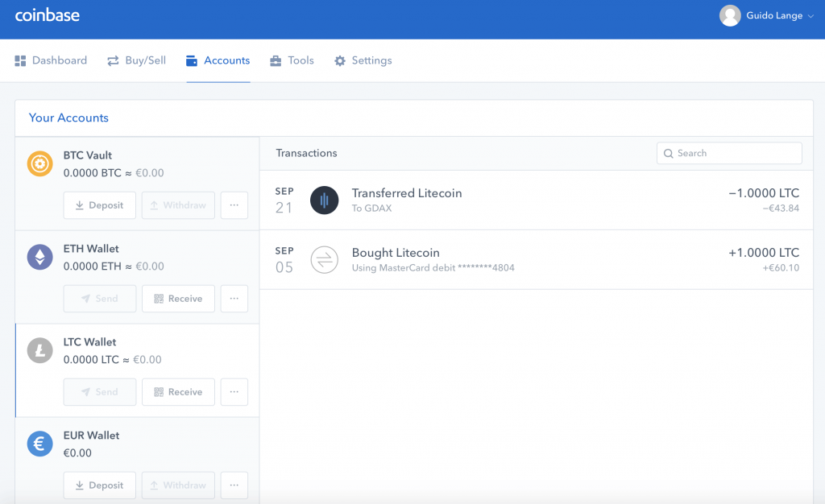Click the Transactions panel heading
Image resolution: width=825 pixels, height=504 pixels.
tap(307, 153)
